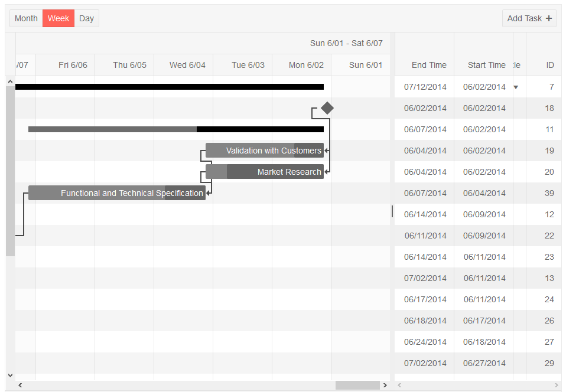Click the up arrow on the vertical scrollbar
The height and width of the screenshot is (392, 566).
tap(10, 81)
